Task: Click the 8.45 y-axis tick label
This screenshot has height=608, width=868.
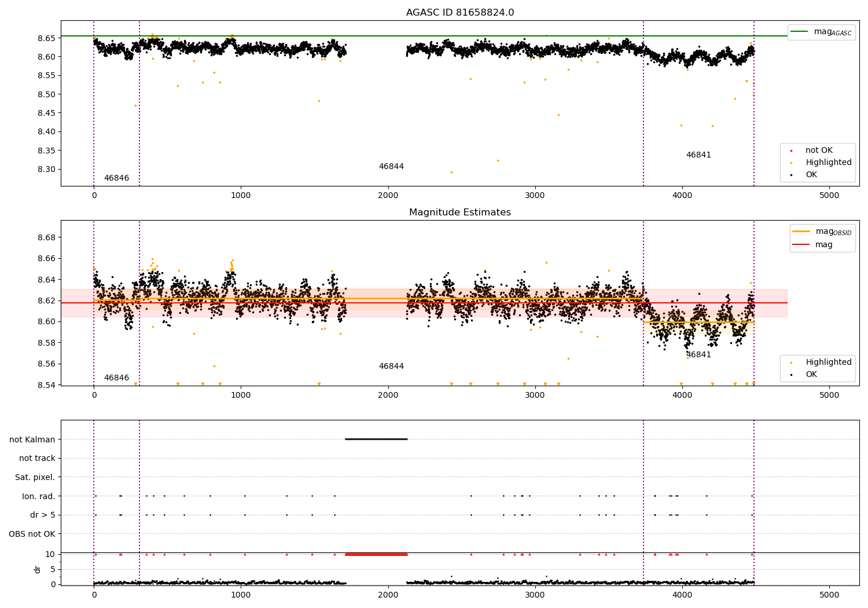Action: (47, 113)
